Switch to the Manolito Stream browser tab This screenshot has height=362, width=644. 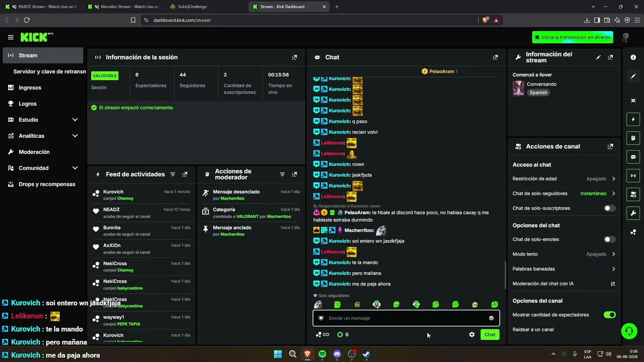tap(123, 7)
